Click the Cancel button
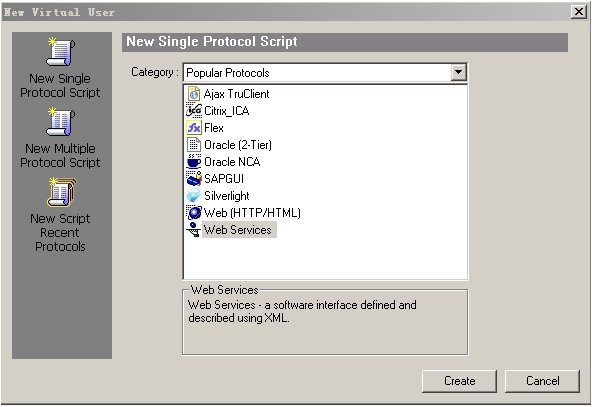Viewport: 592px width, 407px height. point(542,381)
